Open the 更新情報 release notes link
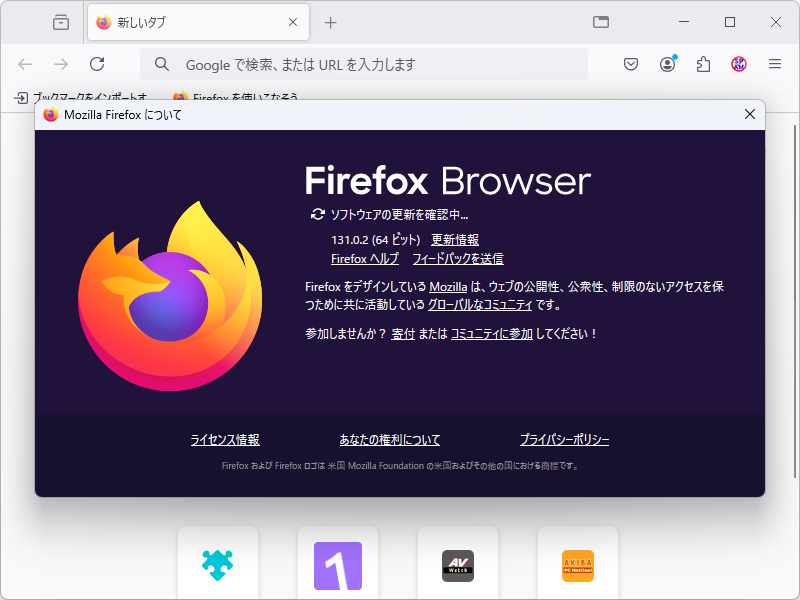 [x=455, y=239]
